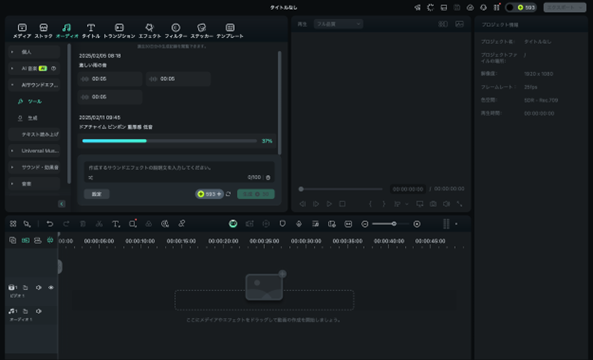Set mark-in point with the { icon
Screen dimensions: 593x360
[x=370, y=204]
